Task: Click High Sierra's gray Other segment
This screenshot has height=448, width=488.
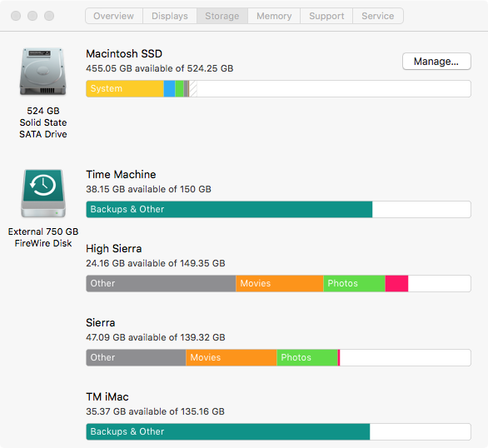Action: 161,283
